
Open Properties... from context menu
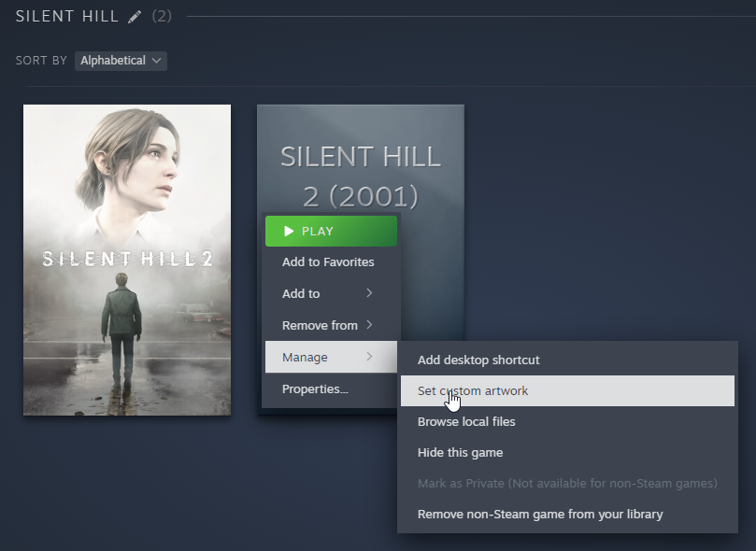(x=331, y=389)
